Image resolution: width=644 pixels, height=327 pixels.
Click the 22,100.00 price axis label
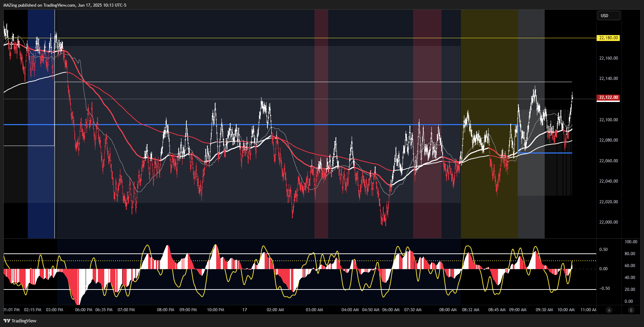click(609, 120)
